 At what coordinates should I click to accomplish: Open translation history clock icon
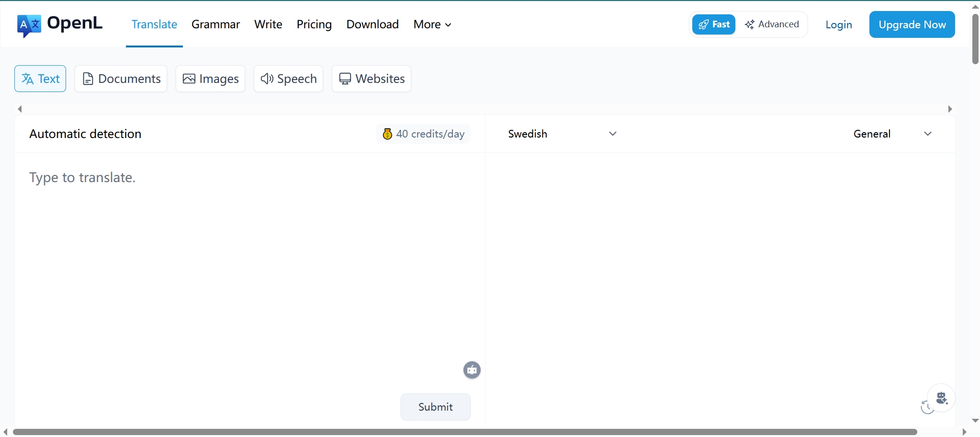click(x=926, y=408)
